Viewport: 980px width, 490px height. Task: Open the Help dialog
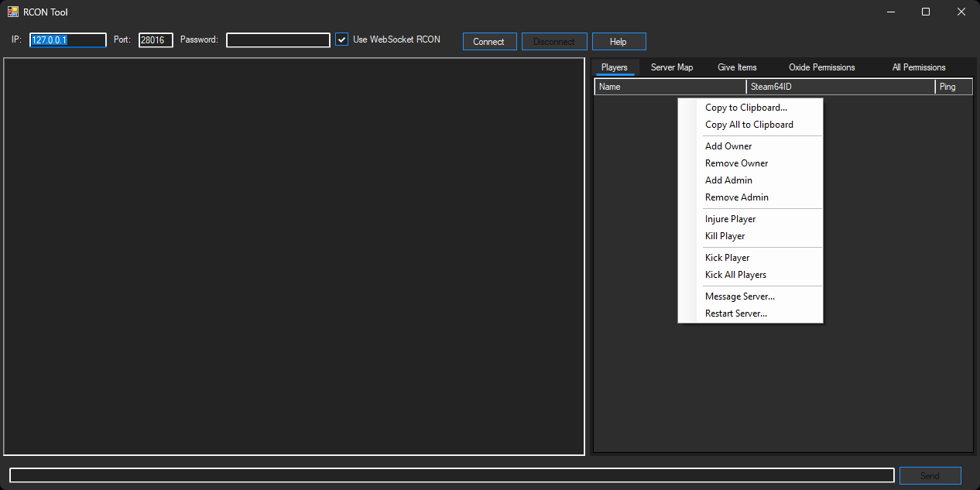click(618, 41)
